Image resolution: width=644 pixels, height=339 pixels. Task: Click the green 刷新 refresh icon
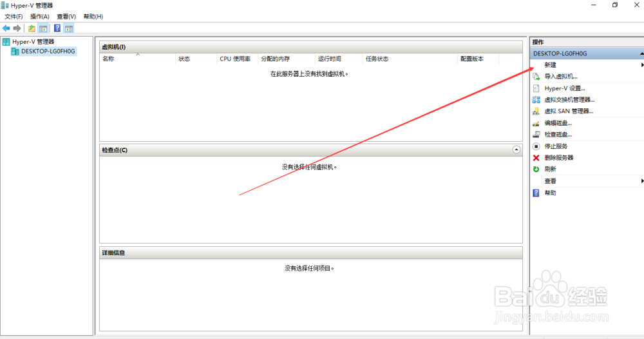(x=536, y=169)
